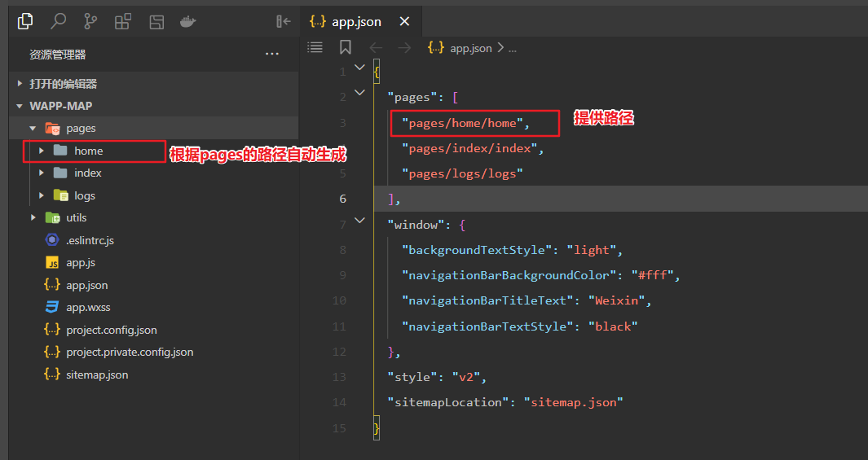Click line number 13 in gutter

coord(339,377)
